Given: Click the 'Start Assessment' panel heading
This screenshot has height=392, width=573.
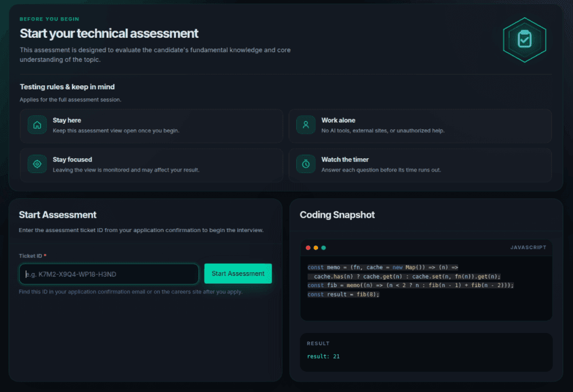Looking at the screenshot, I should pyautogui.click(x=58, y=215).
